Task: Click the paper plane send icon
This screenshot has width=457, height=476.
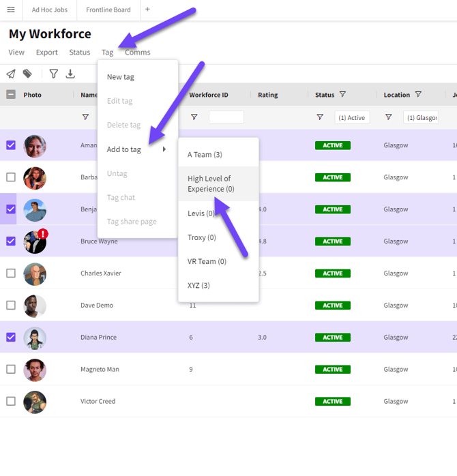Action: click(x=11, y=74)
